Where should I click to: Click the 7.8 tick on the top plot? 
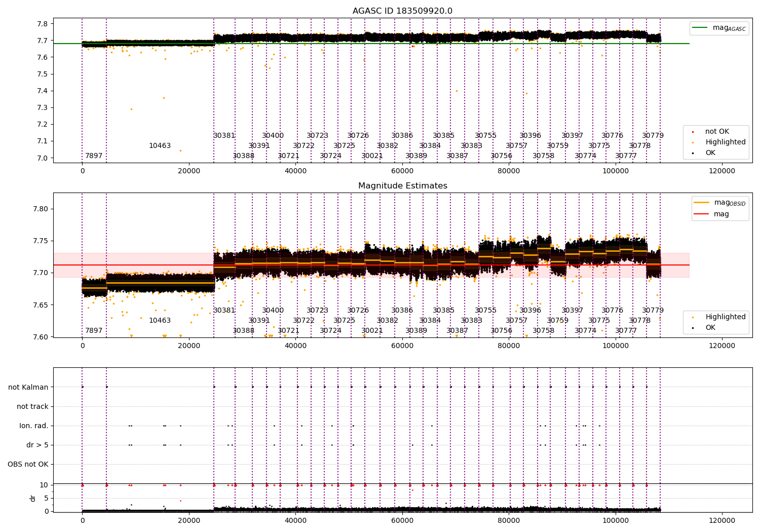click(x=43, y=24)
